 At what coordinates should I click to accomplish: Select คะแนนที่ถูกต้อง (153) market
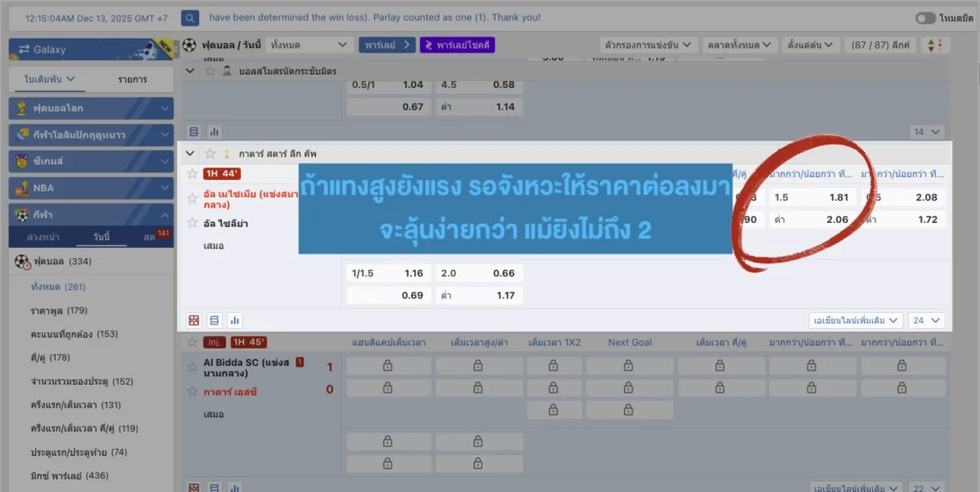[x=74, y=334]
